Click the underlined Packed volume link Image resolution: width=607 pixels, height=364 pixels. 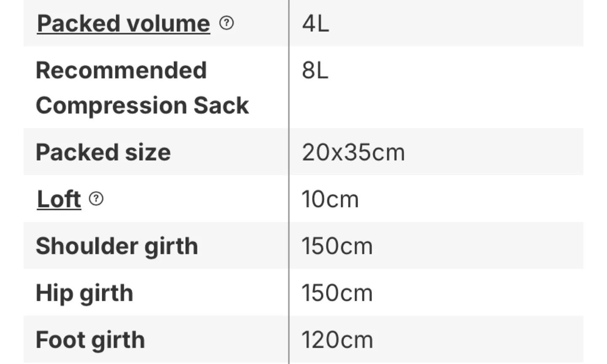pos(123,24)
